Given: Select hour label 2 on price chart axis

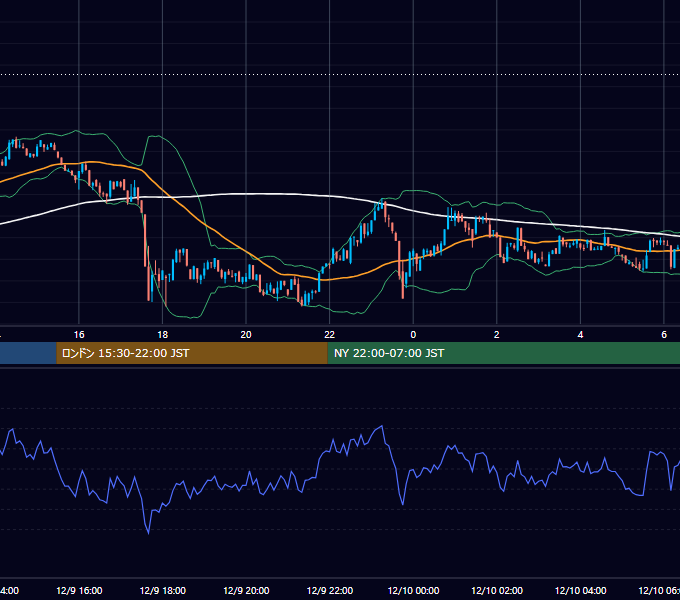Looking at the screenshot, I should tap(497, 335).
